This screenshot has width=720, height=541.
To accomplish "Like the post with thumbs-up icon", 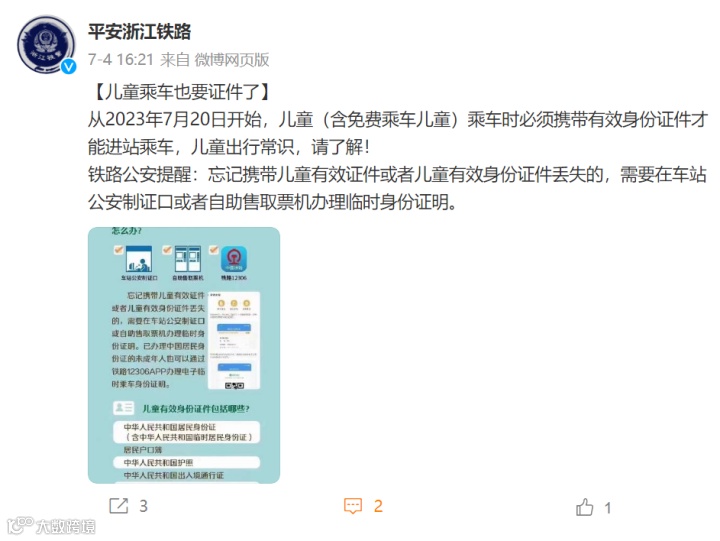I will pos(585,507).
